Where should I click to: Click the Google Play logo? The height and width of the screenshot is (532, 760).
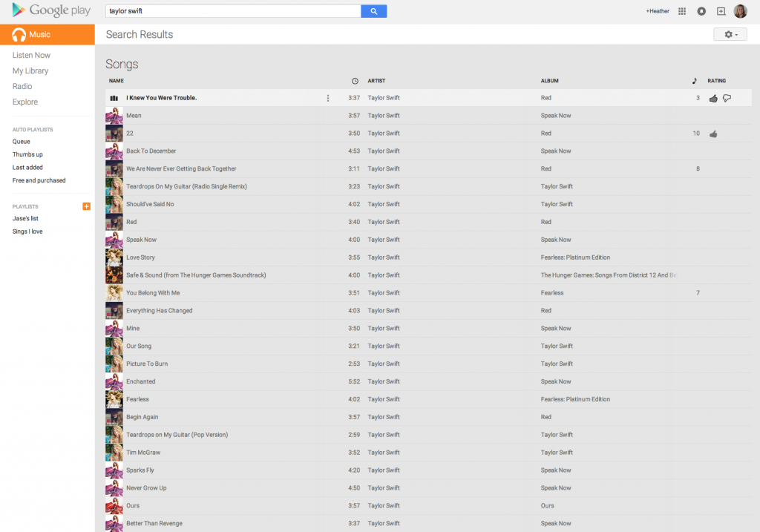[x=50, y=11]
